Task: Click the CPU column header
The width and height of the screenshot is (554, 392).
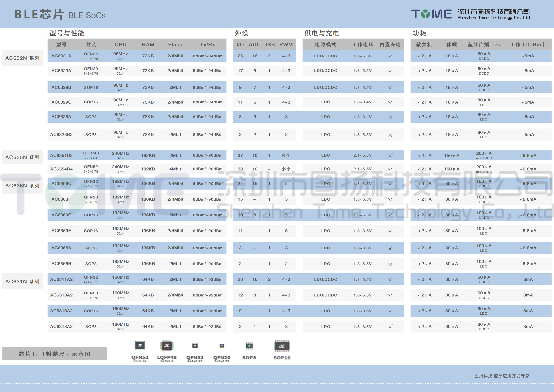Action: 120,45
